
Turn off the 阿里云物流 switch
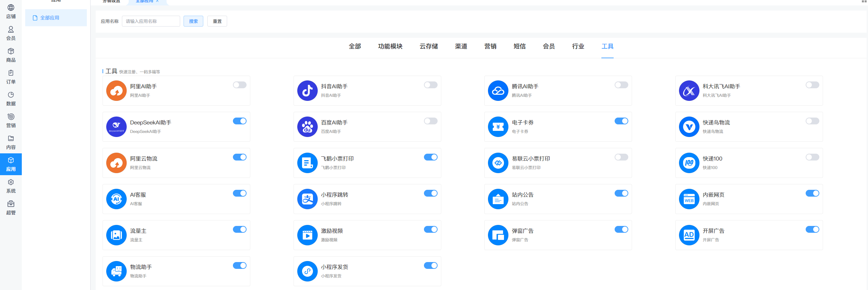pos(240,157)
